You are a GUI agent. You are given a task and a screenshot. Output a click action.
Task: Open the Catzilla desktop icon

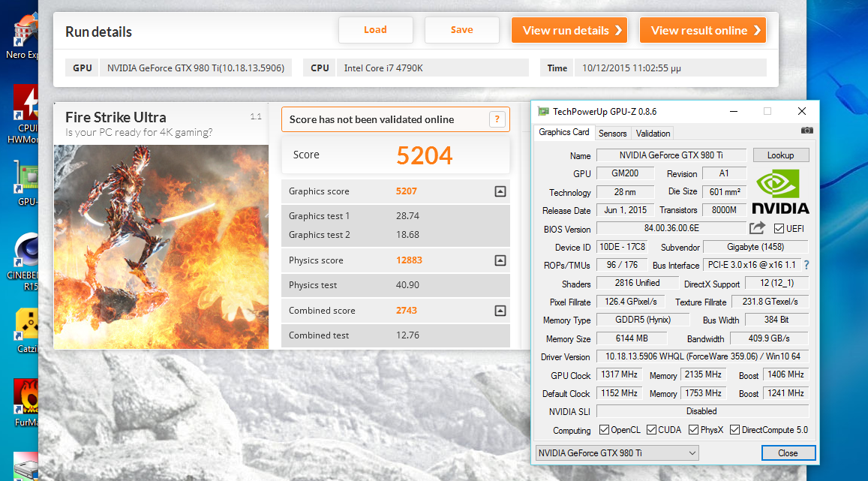pos(26,331)
